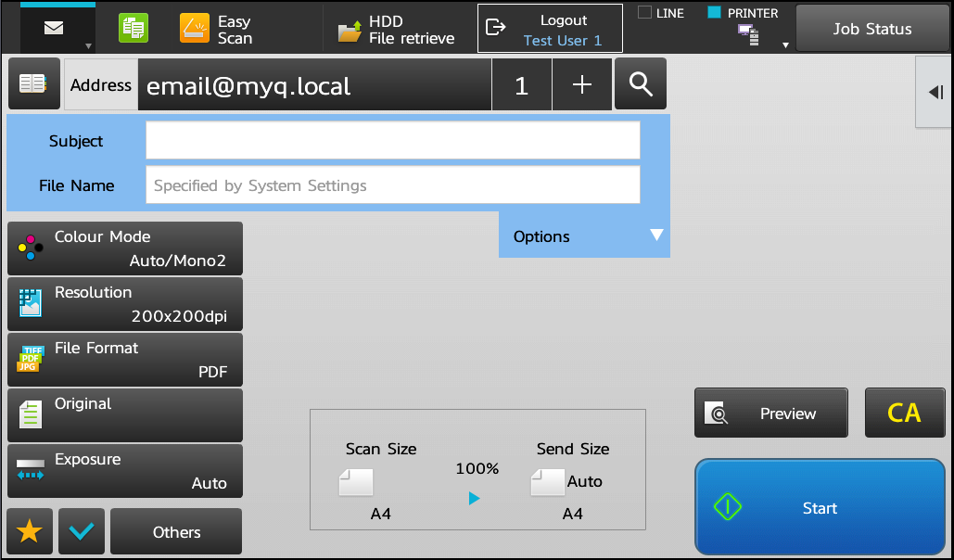Open Colour Mode setting
This screenshot has height=560, width=954.
125,248
